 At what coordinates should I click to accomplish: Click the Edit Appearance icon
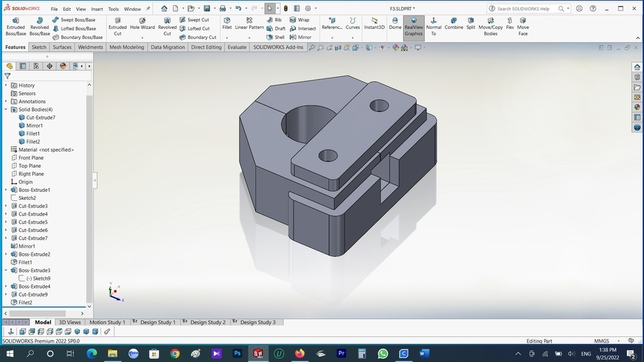pos(395,48)
